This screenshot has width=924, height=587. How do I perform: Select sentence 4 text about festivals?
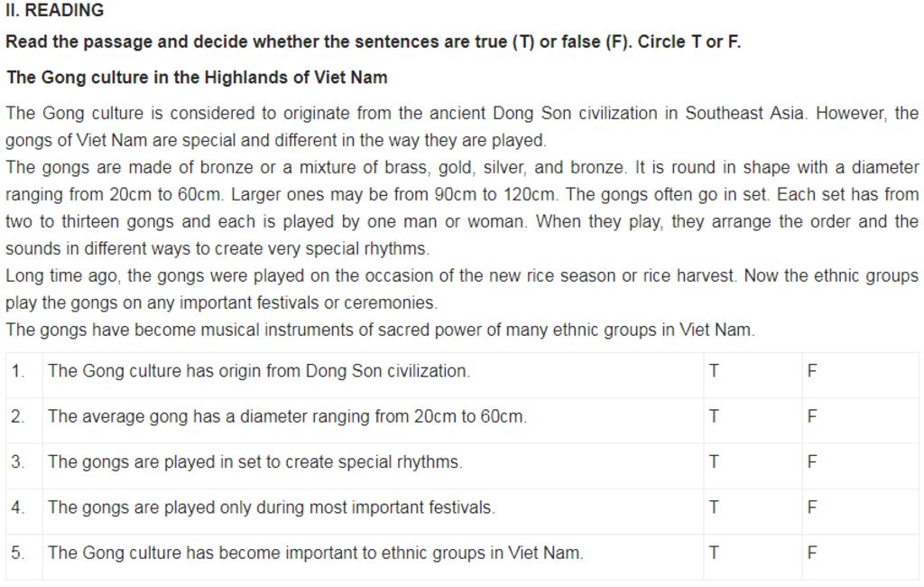tap(271, 508)
